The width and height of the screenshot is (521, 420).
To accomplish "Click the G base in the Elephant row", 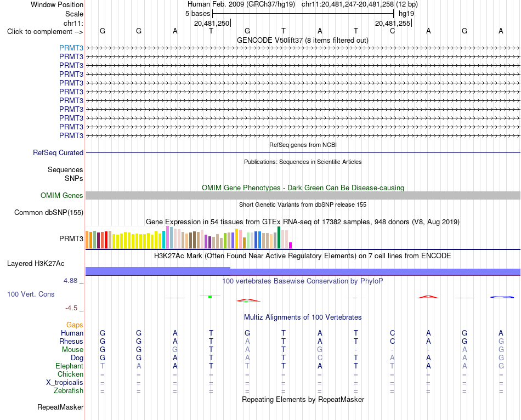I will [x=501, y=366].
